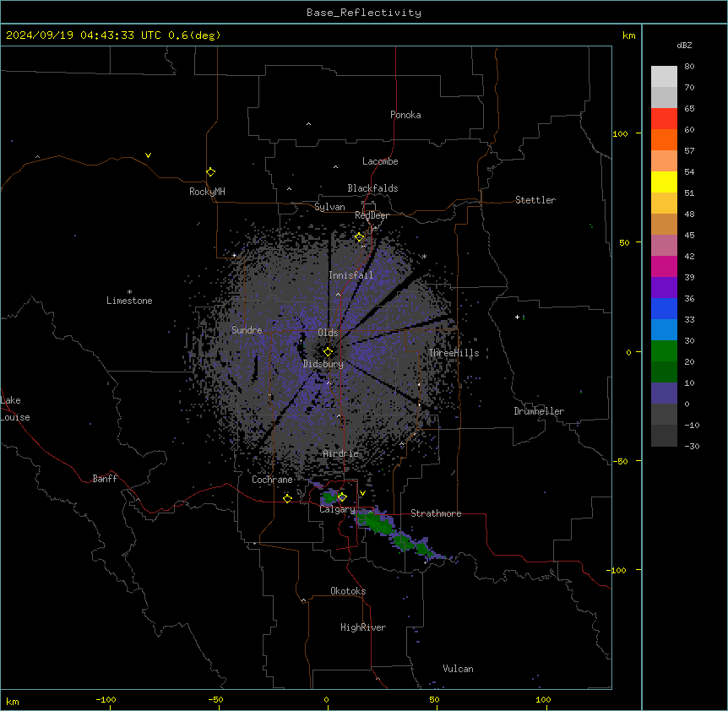Click the Airdrie label
Screen dimensions: 728x711
(x=340, y=453)
